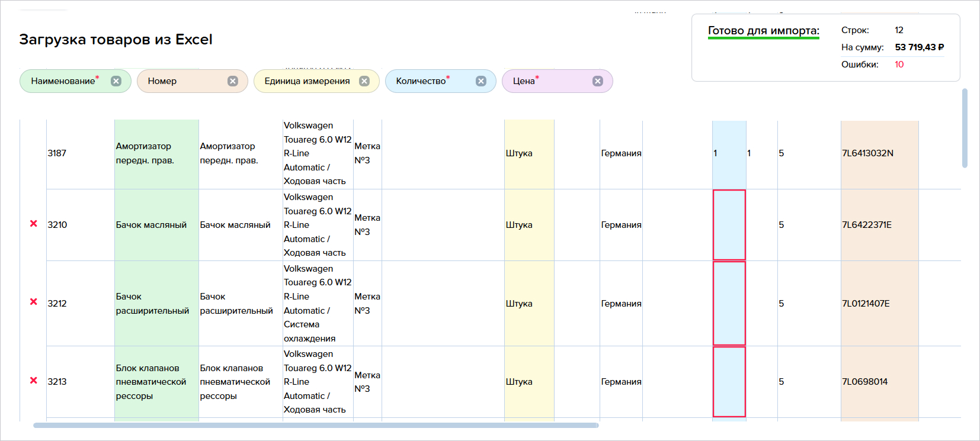980x441 pixels.
Task: Select the Количество column chip
Action: [x=440, y=81]
